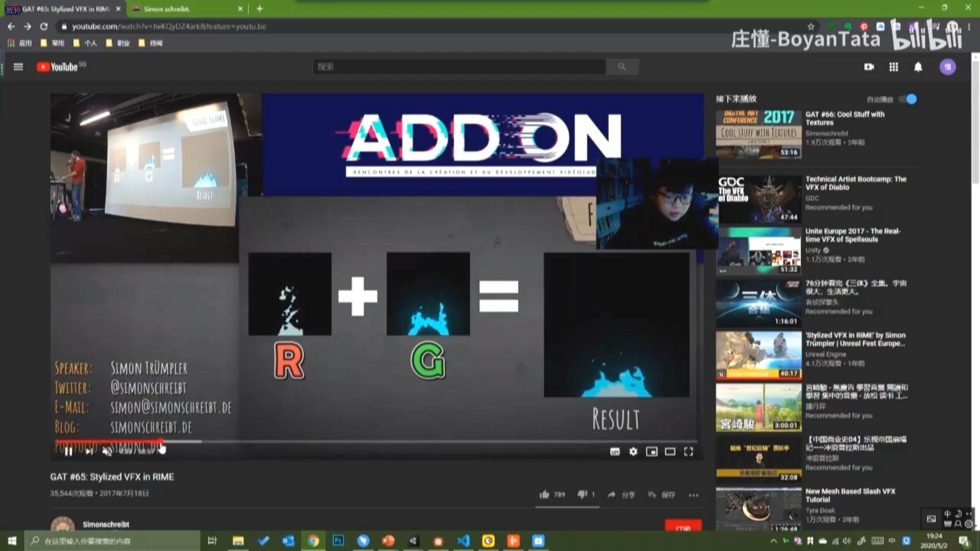Viewport: 980px width, 551px height.
Task: Bookmark this page with star icon
Action: [811, 27]
